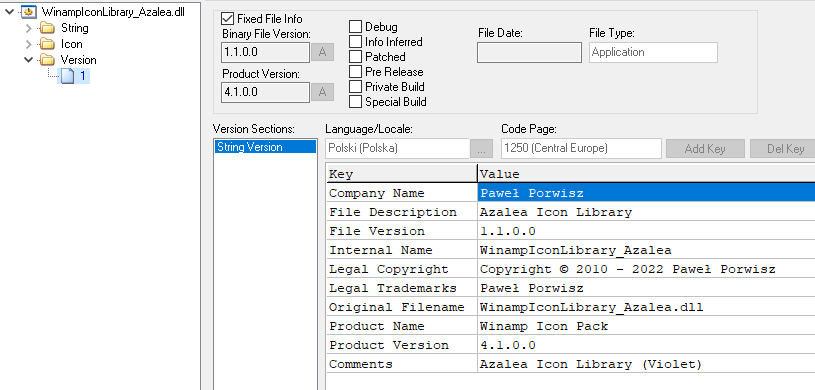Image resolution: width=815 pixels, height=390 pixels.
Task: Toggle the Private Build checkbox
Action: 356,87
